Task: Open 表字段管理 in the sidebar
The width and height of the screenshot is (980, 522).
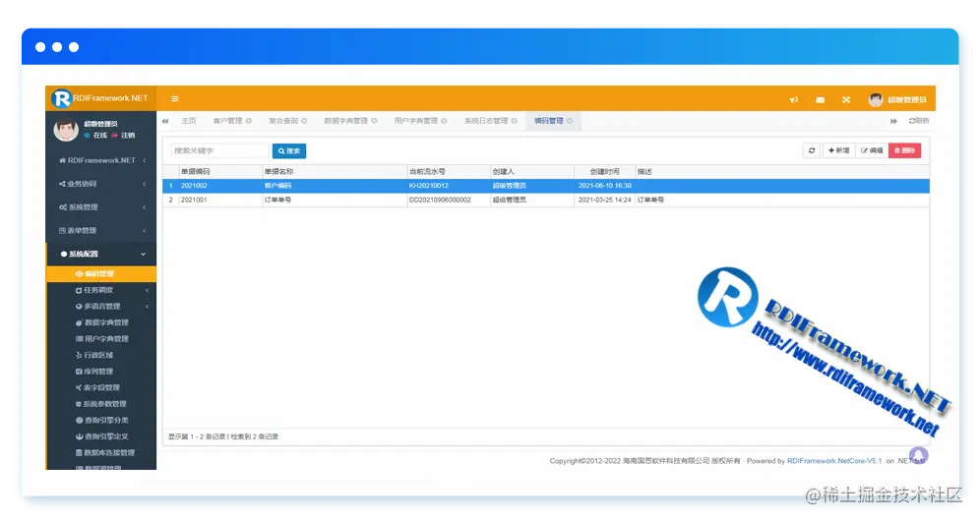Action: [x=101, y=387]
